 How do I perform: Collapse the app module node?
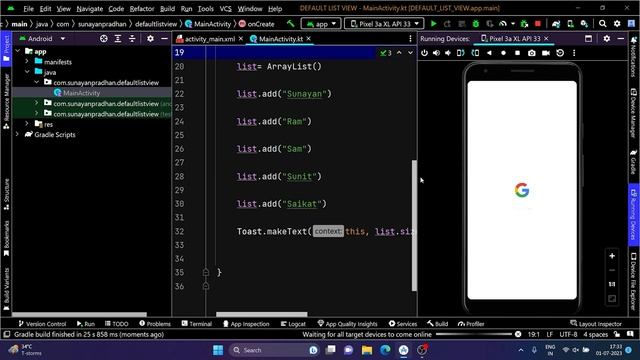click(18, 51)
